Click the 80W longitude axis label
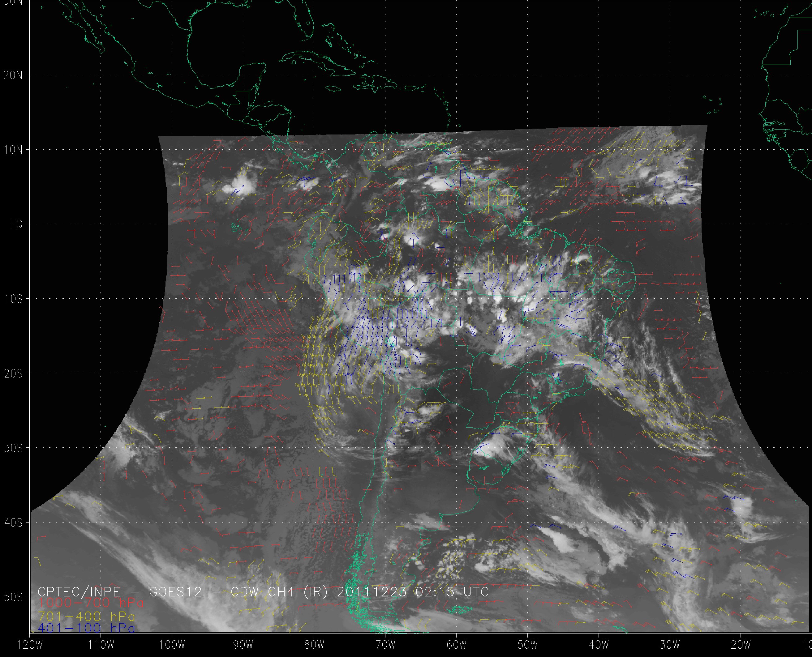 (x=314, y=645)
